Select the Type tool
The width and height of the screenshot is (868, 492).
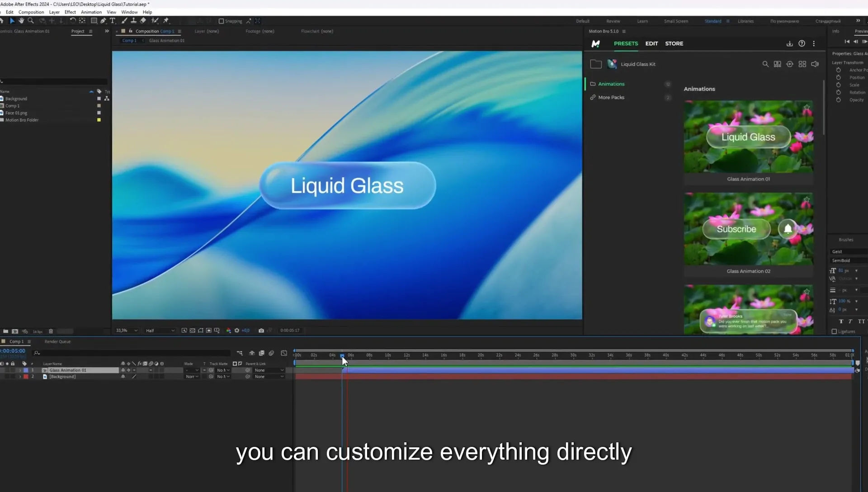[113, 21]
